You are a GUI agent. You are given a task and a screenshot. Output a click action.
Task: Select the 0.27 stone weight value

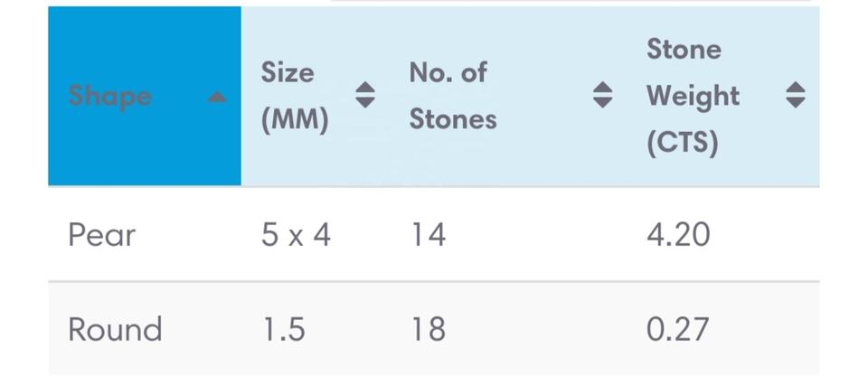click(678, 329)
